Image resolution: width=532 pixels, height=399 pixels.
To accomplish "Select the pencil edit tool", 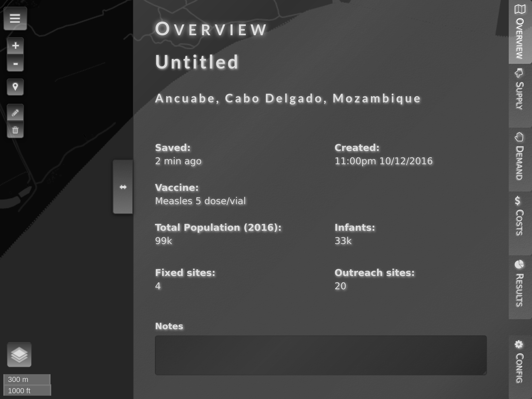I will point(15,112).
